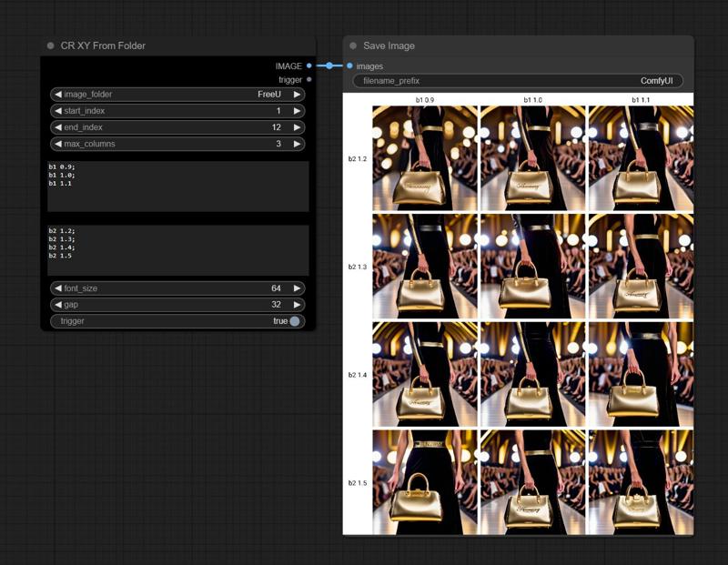The height and width of the screenshot is (565, 728).
Task: Open the image_folder combo showing FreeU
Action: tap(177, 95)
